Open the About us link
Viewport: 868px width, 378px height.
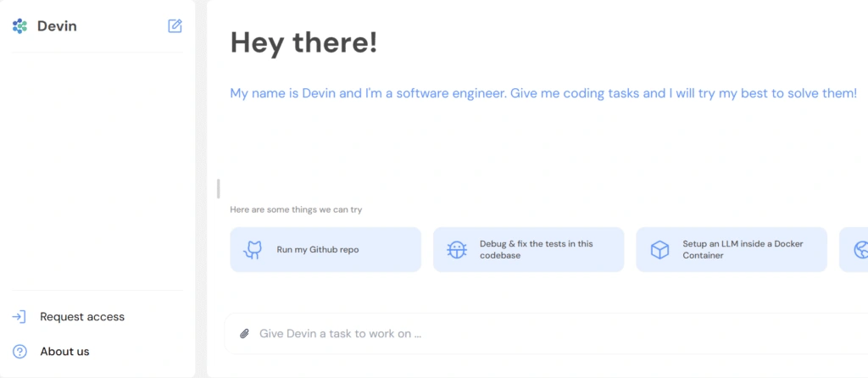(64, 351)
